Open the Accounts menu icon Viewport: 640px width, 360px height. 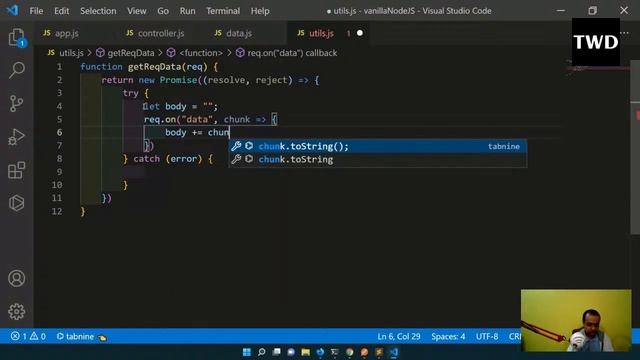tap(16, 278)
